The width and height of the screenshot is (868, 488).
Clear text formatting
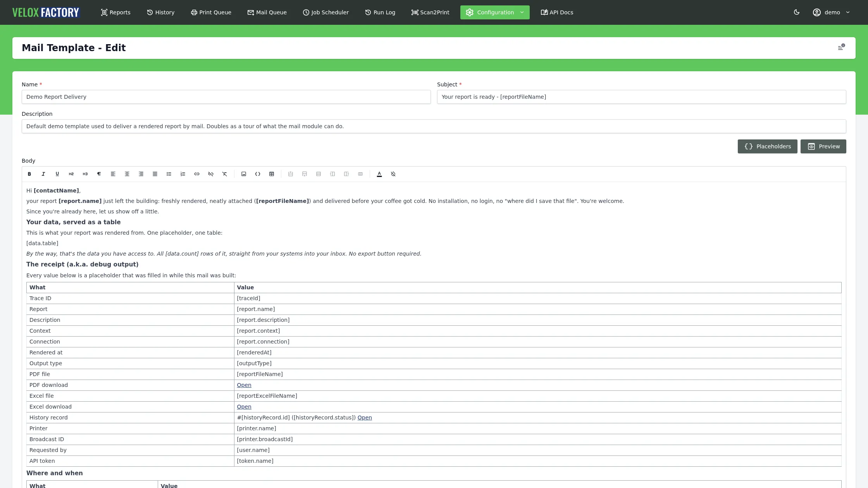tap(225, 174)
